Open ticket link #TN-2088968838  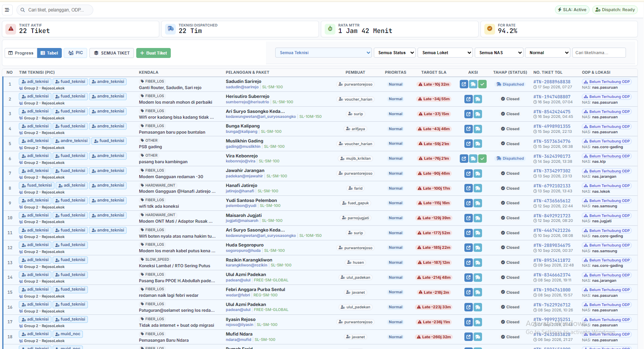552,82
